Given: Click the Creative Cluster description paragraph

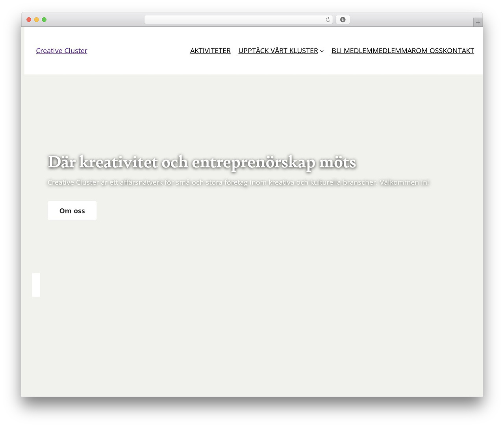Looking at the screenshot, I should (x=238, y=182).
